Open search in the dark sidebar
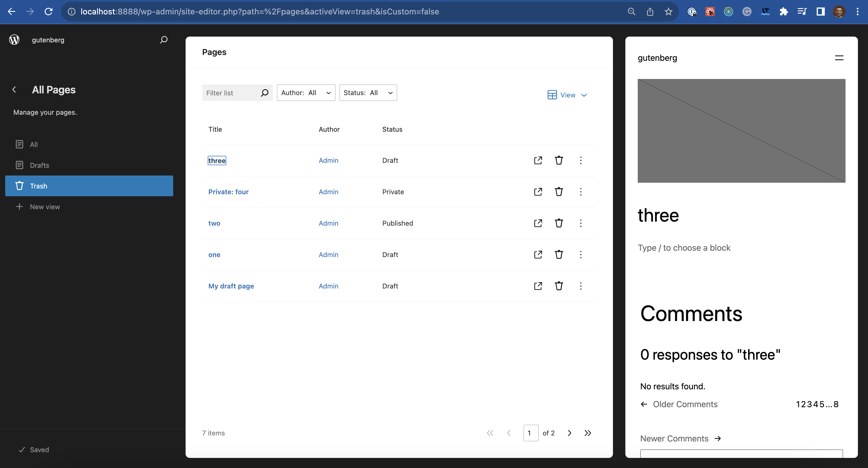 (x=163, y=40)
